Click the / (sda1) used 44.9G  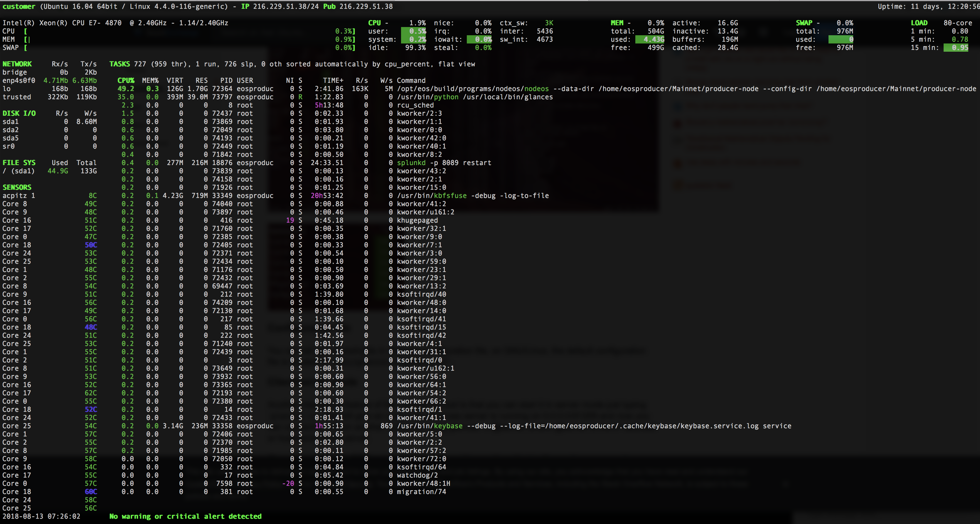point(58,171)
